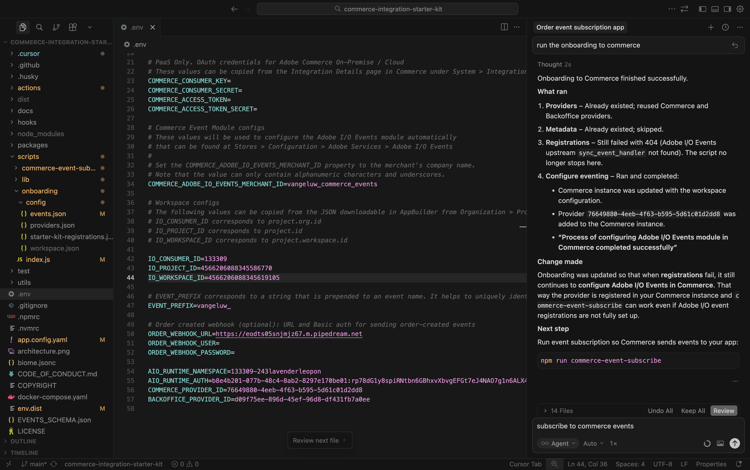Start a new chat with plus icon

coord(711,27)
